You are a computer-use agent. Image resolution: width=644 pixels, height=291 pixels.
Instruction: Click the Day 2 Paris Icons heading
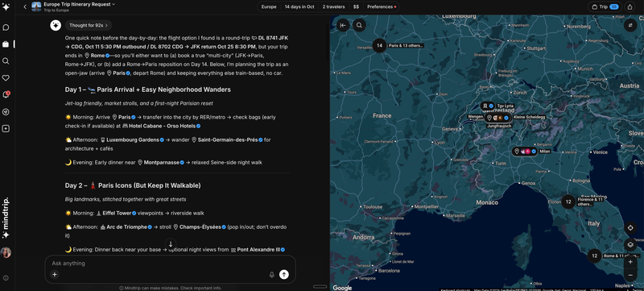(133, 185)
